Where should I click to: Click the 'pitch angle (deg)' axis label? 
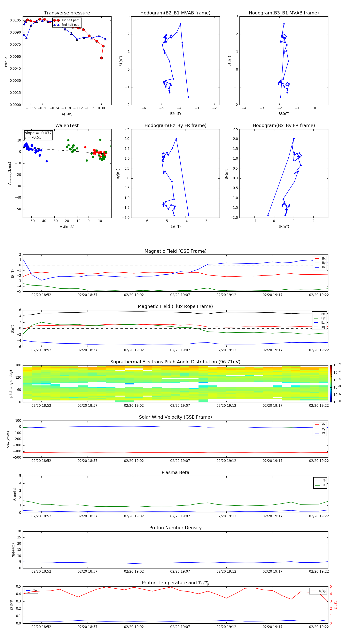coord(11,384)
